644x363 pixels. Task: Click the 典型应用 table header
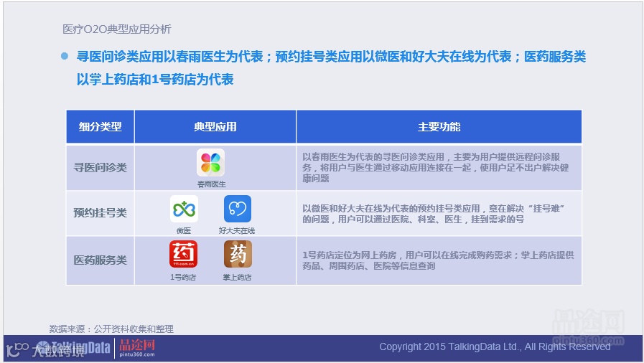tap(215, 127)
